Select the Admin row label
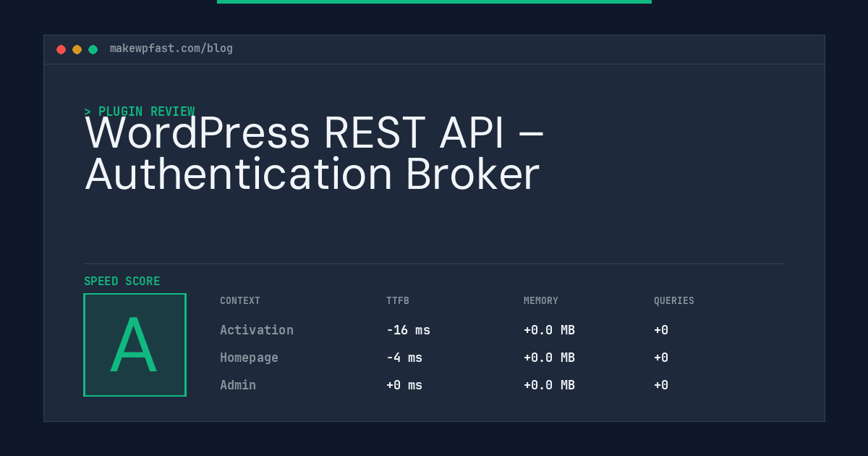The width and height of the screenshot is (868, 456). (238, 385)
